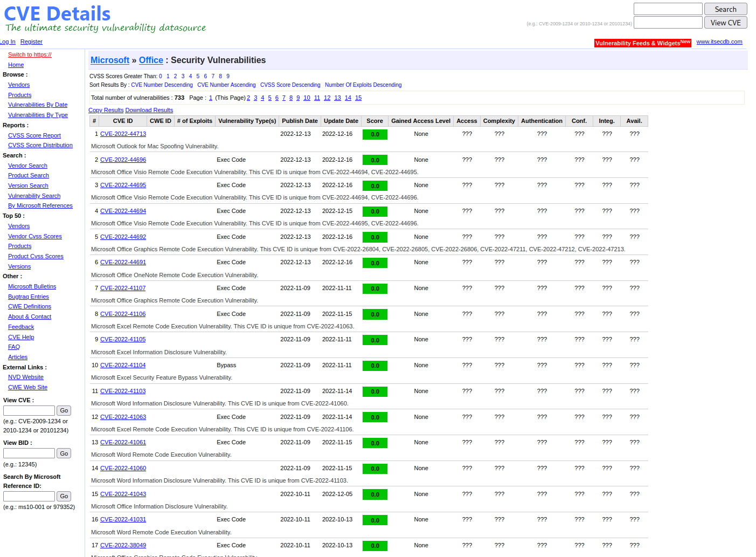Open CVSS Score Distribution
Image resolution: width=756 pixels, height=557 pixels.
coord(40,145)
